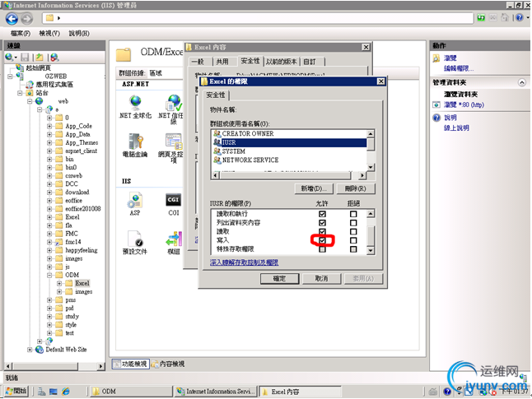The image size is (532, 399).
Task: Toggle deny checkbox for 讀取和執行
Action: coord(353,214)
